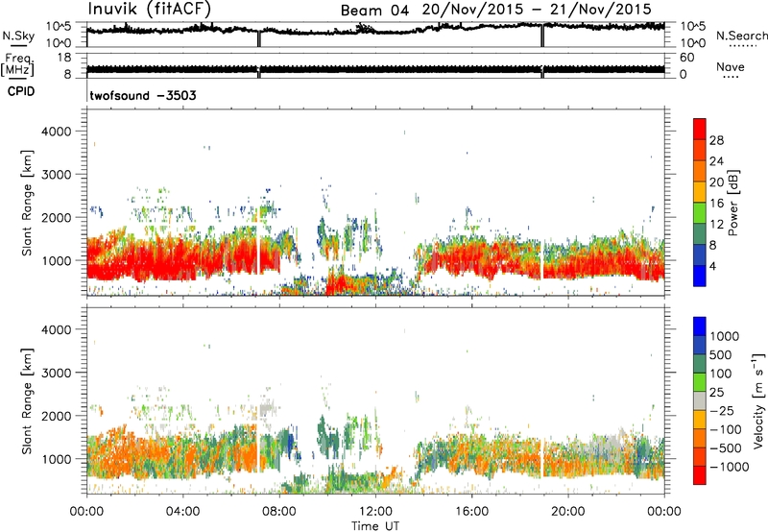
Task: Click the 'Inuvik (fitACF)' plot title
Action: coord(150,10)
